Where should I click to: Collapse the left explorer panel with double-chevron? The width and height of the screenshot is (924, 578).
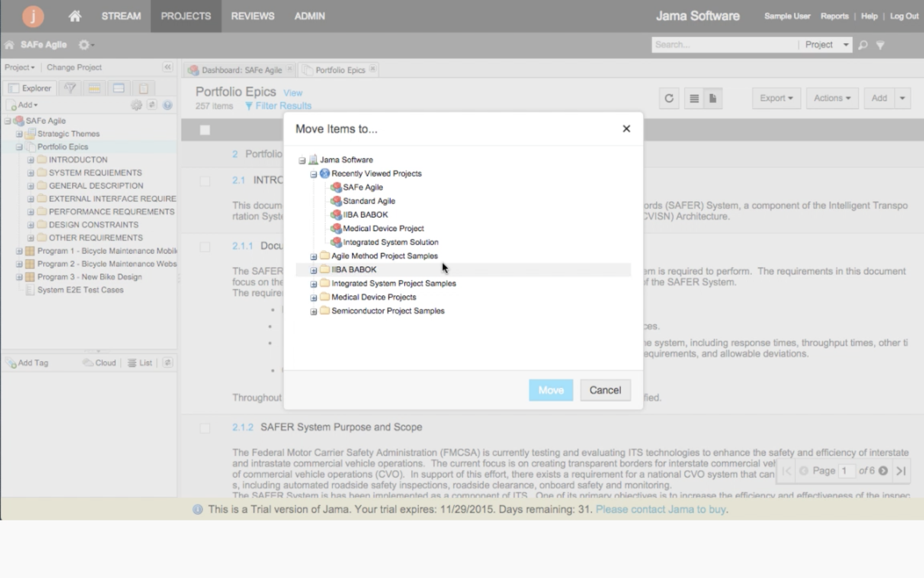click(x=167, y=67)
